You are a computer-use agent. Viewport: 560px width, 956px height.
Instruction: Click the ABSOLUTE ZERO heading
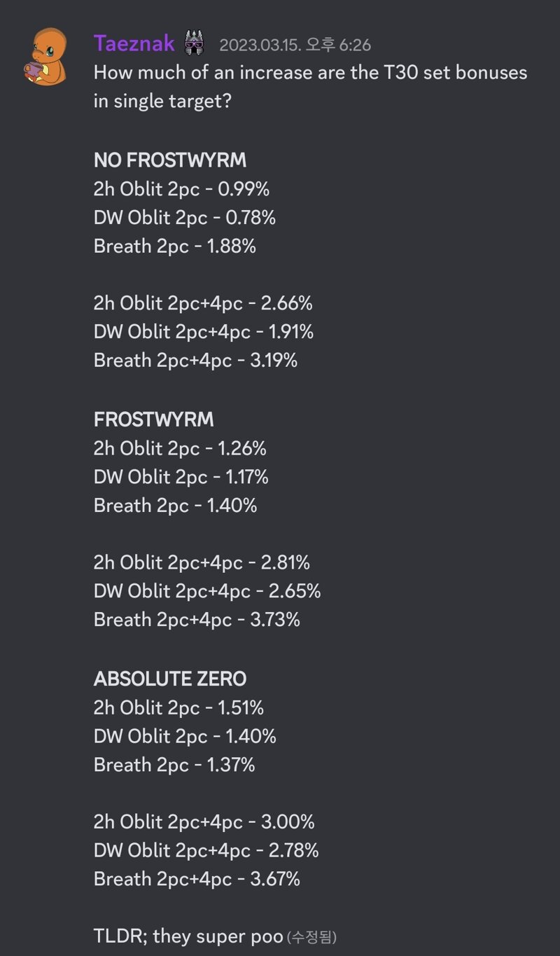(x=170, y=679)
